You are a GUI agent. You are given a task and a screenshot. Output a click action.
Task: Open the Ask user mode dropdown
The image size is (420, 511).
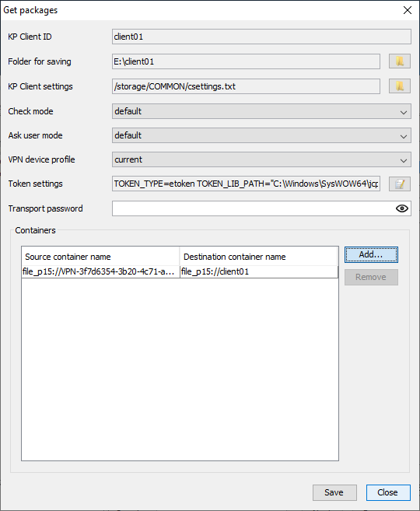tap(261, 135)
